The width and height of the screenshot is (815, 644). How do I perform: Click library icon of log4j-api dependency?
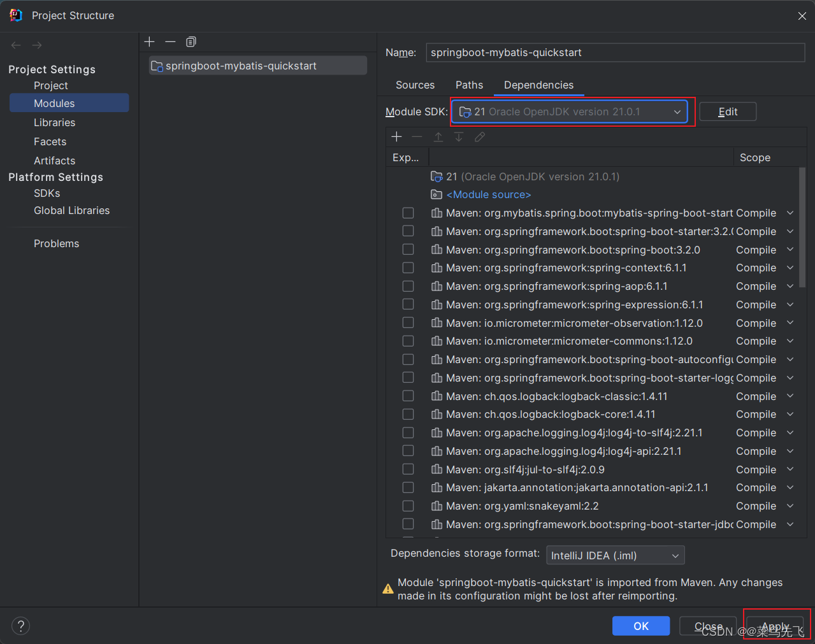point(436,451)
